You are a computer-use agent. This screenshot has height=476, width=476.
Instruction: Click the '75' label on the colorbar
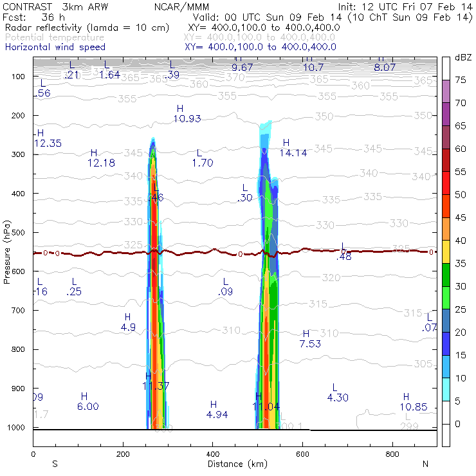tap(460, 80)
